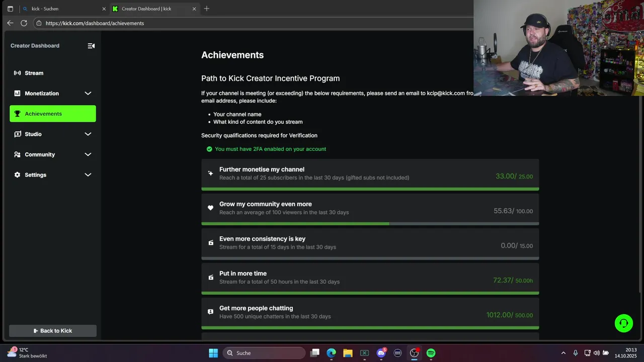This screenshot has width=644, height=362.
Task: Collapse the Creator Dashboard sidebar
Action: pos(91,46)
